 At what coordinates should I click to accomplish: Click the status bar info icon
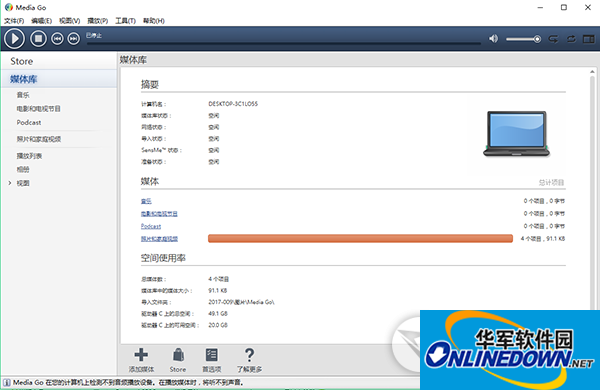coord(7,382)
